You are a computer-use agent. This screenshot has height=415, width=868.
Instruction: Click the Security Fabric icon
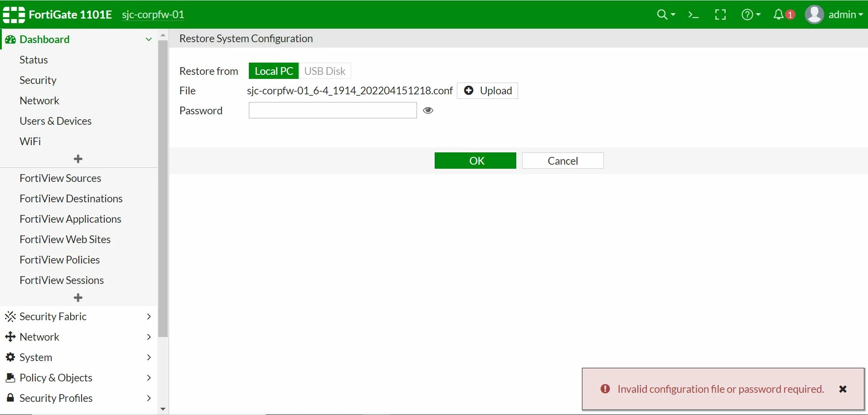[x=10, y=316]
